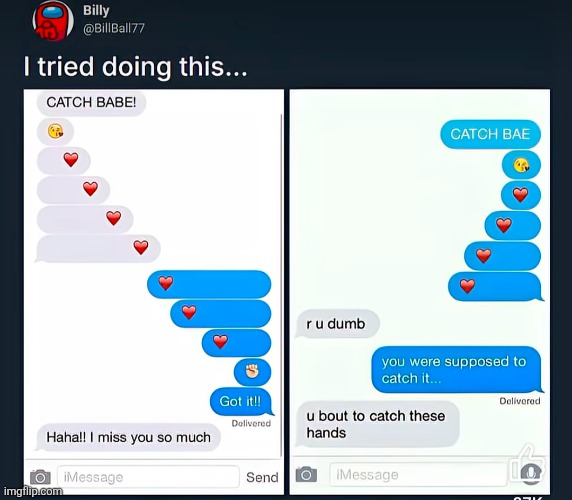Viewport: 572px width, 500px height.
Task: Click the left iMessage text field
Action: tap(148, 477)
